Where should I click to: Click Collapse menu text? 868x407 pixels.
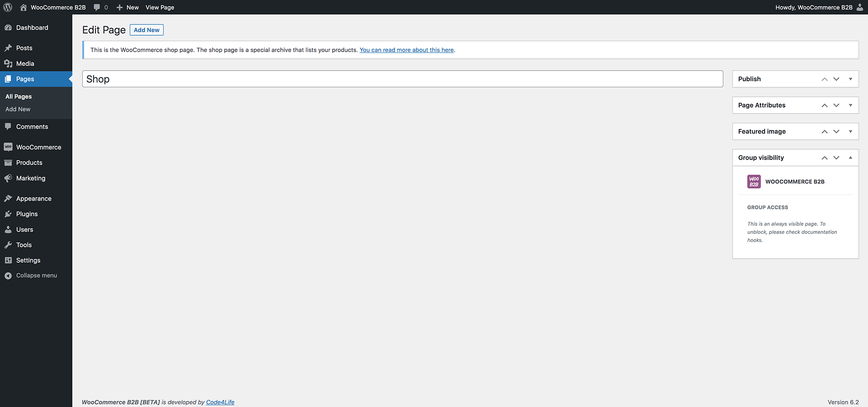click(37, 275)
